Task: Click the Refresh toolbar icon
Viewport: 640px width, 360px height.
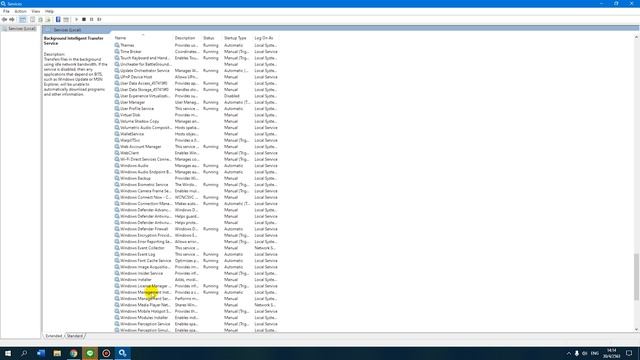Action: pos(40,20)
